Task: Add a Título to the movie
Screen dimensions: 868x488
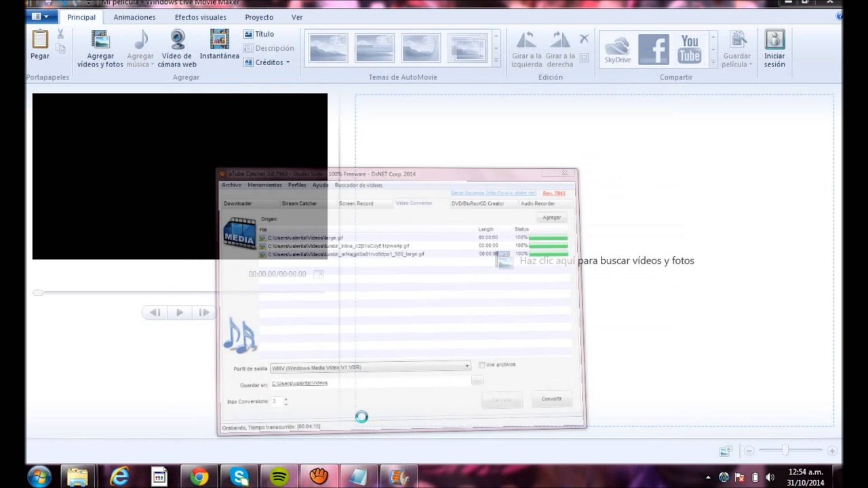Action: tap(259, 34)
